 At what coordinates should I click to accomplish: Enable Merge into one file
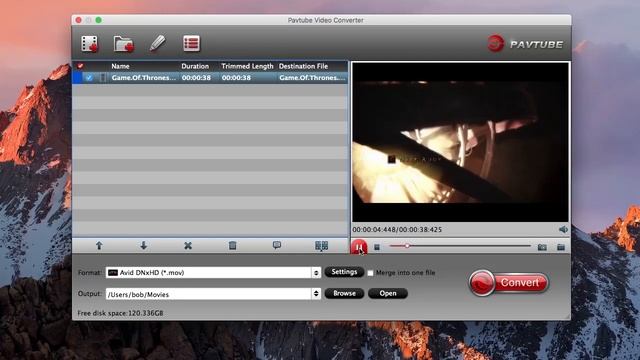tap(370, 273)
